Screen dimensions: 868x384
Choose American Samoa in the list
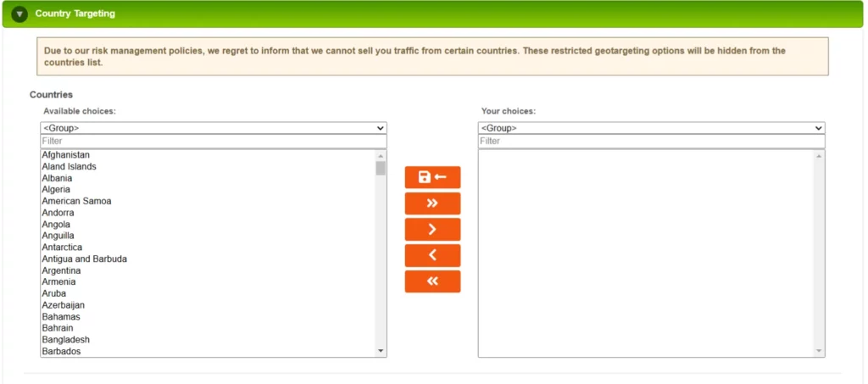click(76, 201)
